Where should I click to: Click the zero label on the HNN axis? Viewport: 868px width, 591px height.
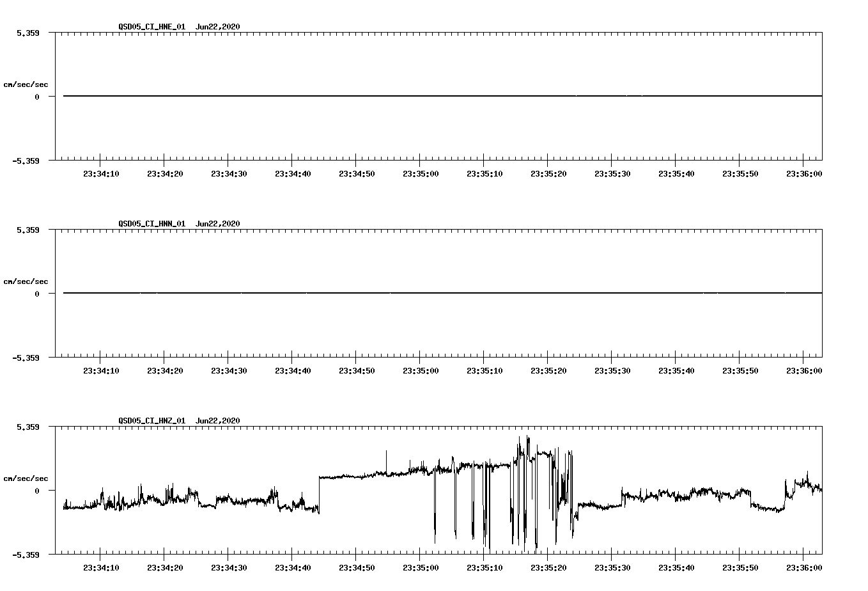pos(37,294)
